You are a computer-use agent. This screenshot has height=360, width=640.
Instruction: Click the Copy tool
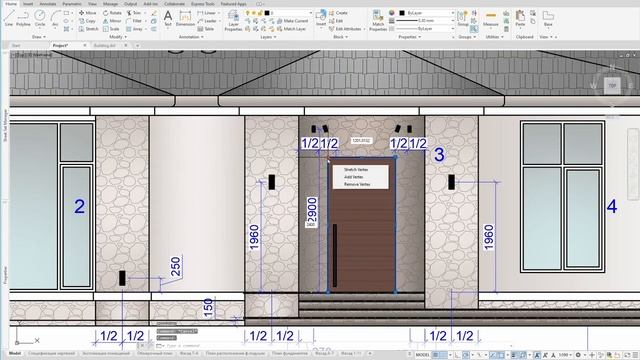pos(87,21)
